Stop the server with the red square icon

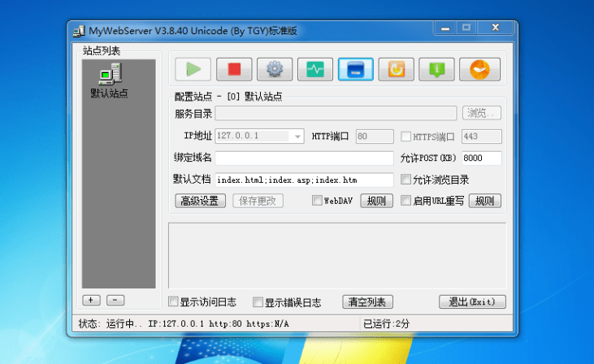(234, 69)
